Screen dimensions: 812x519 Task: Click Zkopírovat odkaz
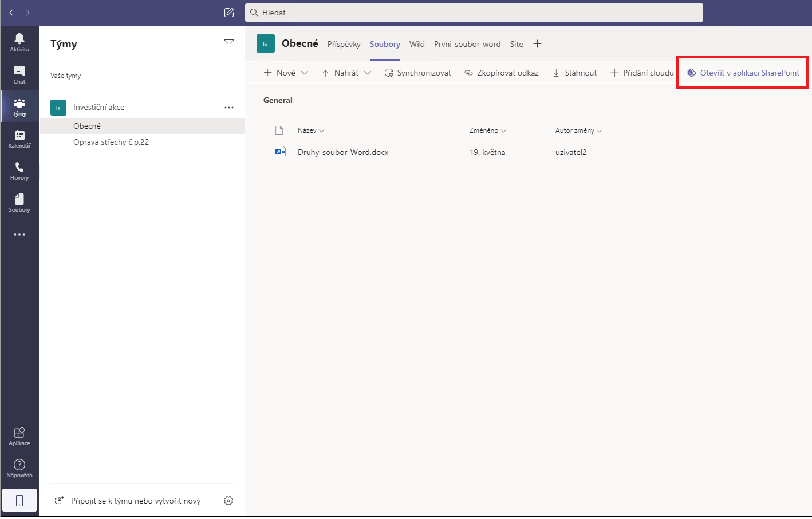click(x=502, y=73)
